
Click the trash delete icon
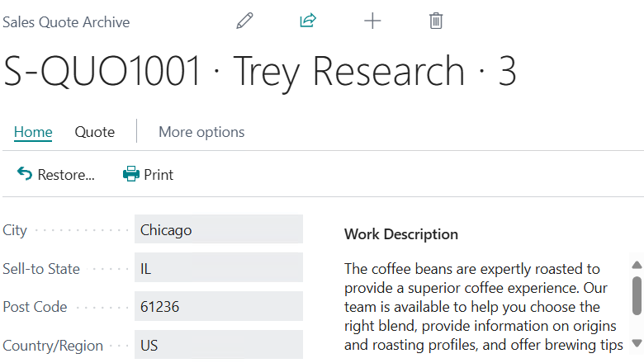(x=436, y=21)
